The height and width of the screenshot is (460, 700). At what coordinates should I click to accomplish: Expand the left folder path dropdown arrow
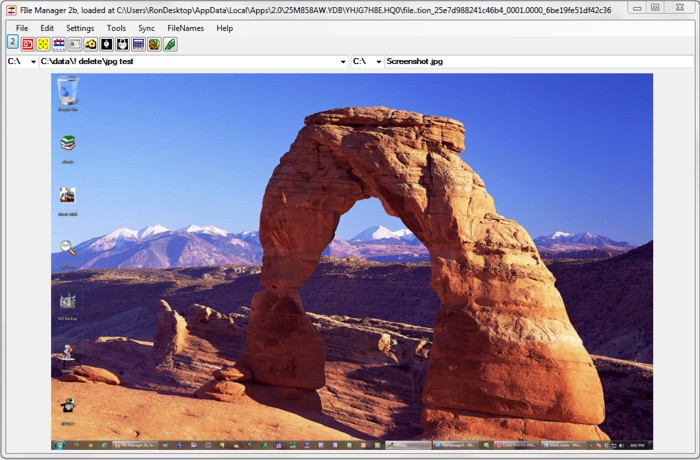(343, 62)
